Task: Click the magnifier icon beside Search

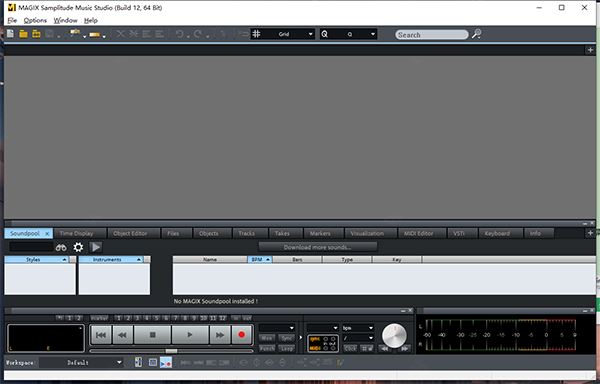Action: pos(476,34)
